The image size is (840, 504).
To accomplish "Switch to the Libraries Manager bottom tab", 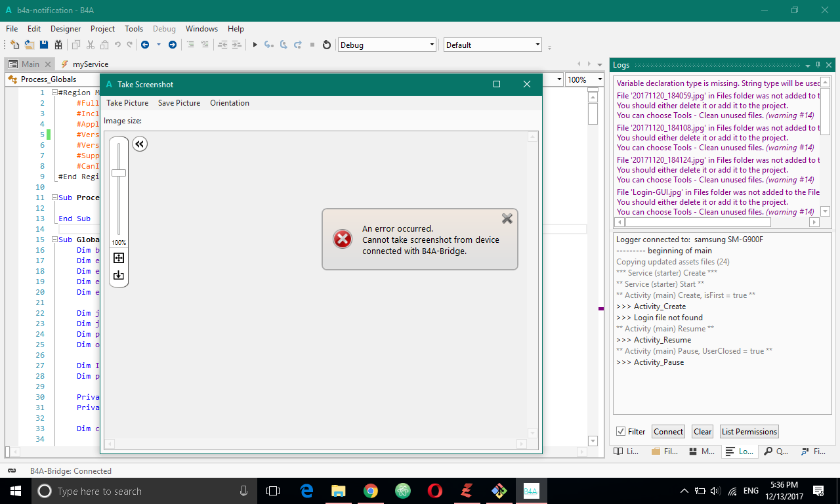I will pos(626,451).
